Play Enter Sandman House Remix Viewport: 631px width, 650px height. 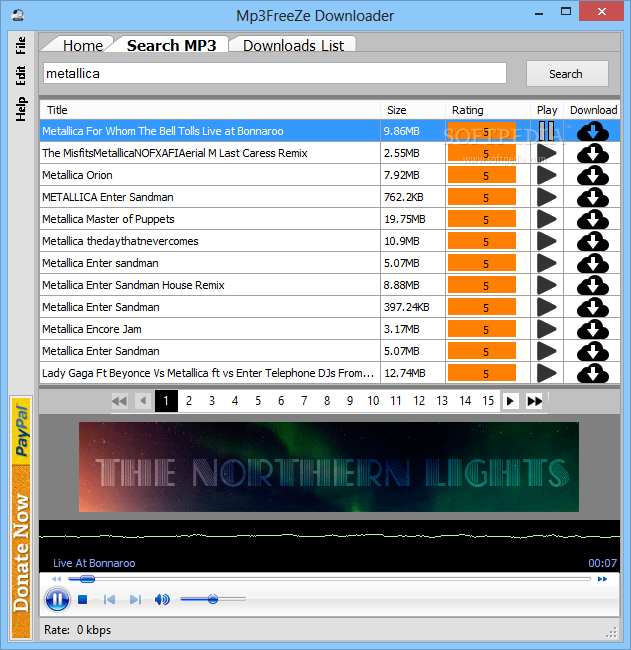[546, 285]
